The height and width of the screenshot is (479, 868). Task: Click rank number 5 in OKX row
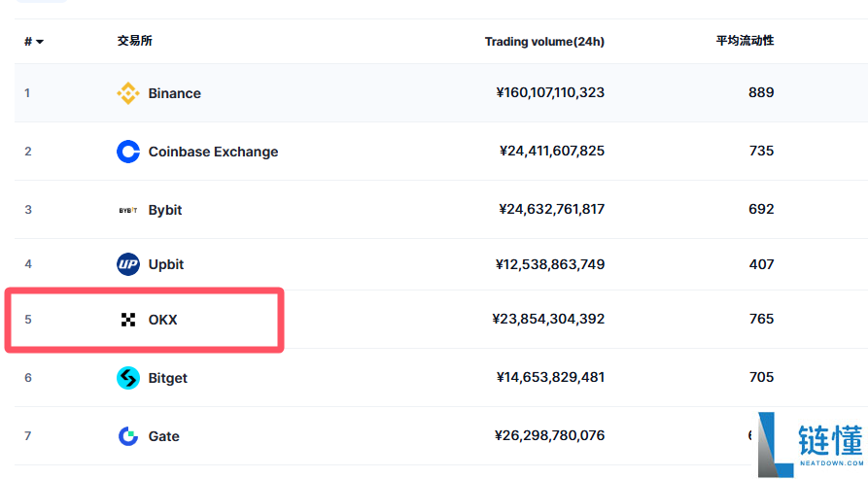pyautogui.click(x=27, y=320)
